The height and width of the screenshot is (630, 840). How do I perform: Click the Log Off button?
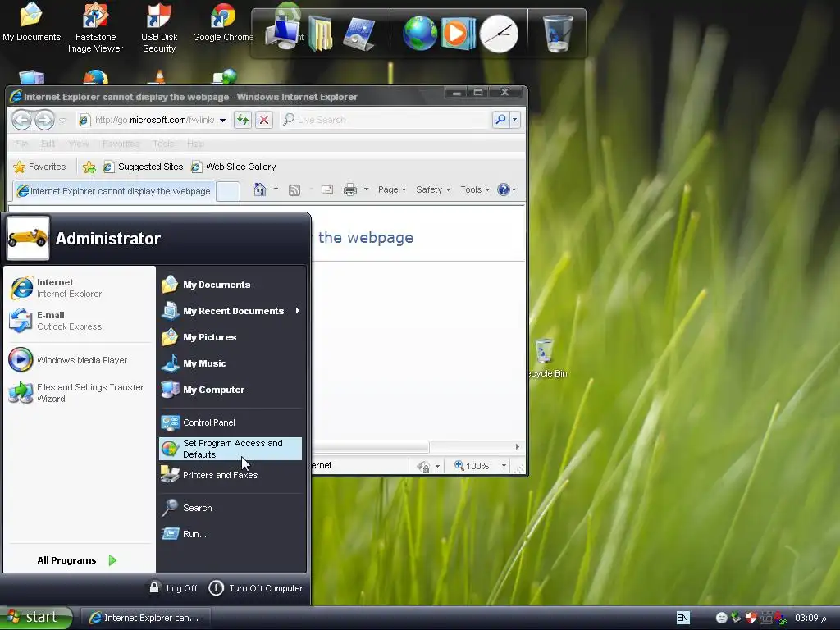(x=173, y=587)
